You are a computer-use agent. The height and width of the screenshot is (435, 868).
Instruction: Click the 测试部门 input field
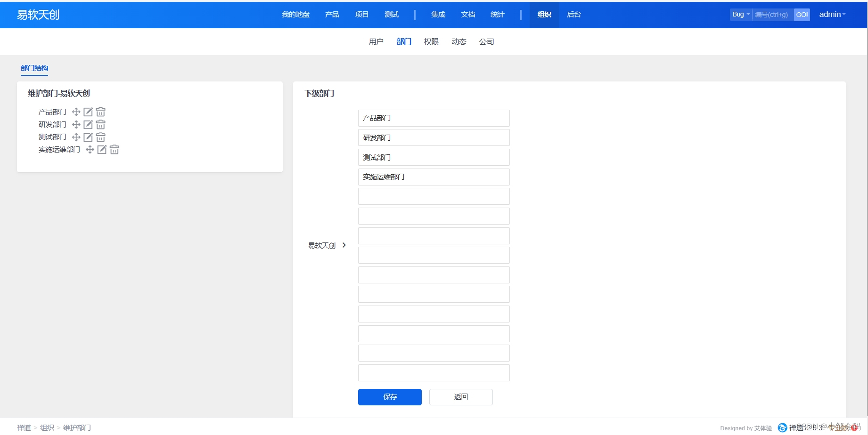[x=434, y=157]
